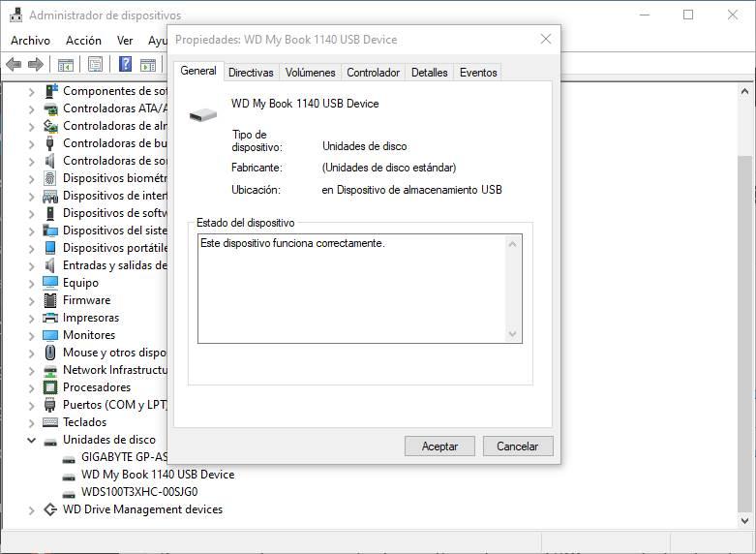The height and width of the screenshot is (554, 756).
Task: Click the device tree vertical scrollbar thumb
Action: [x=745, y=333]
